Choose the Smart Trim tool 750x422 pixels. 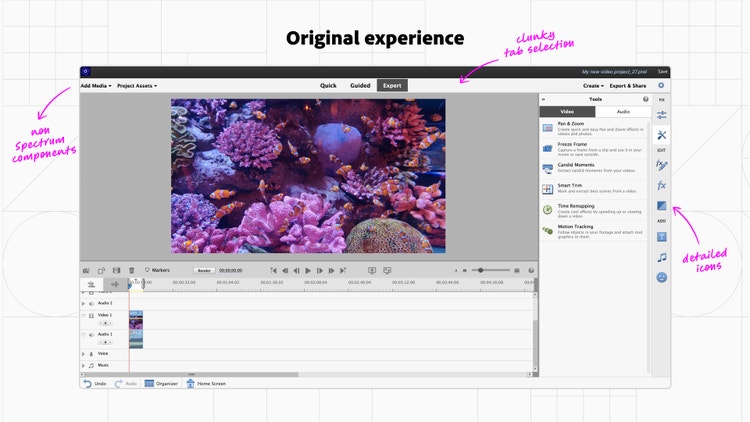pyautogui.click(x=594, y=189)
